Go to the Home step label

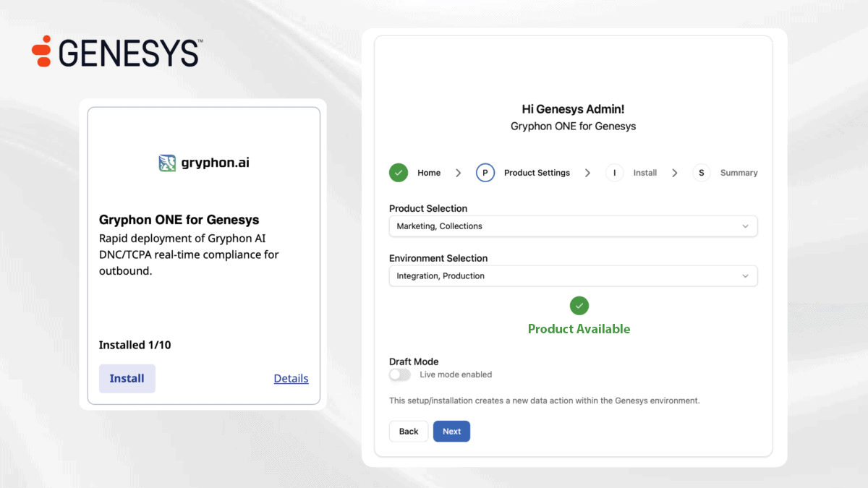[429, 173]
